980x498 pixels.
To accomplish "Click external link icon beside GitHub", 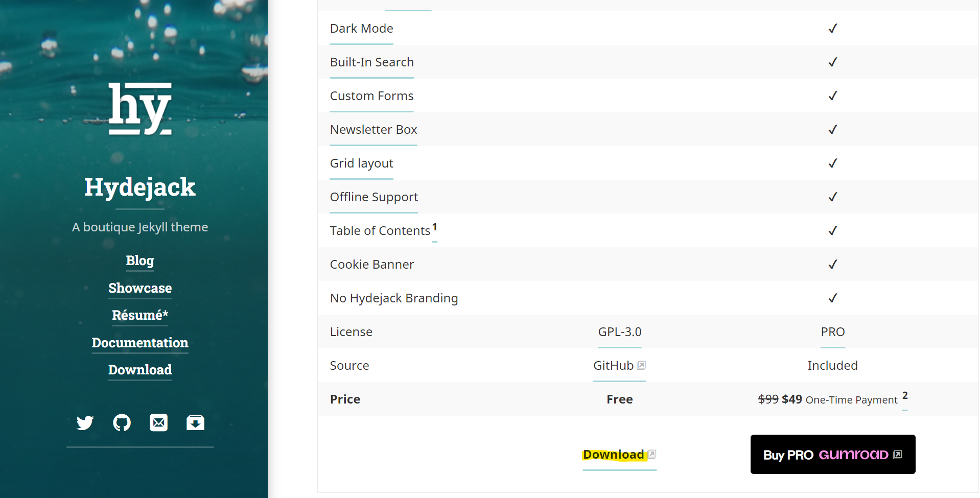I will pos(641,365).
